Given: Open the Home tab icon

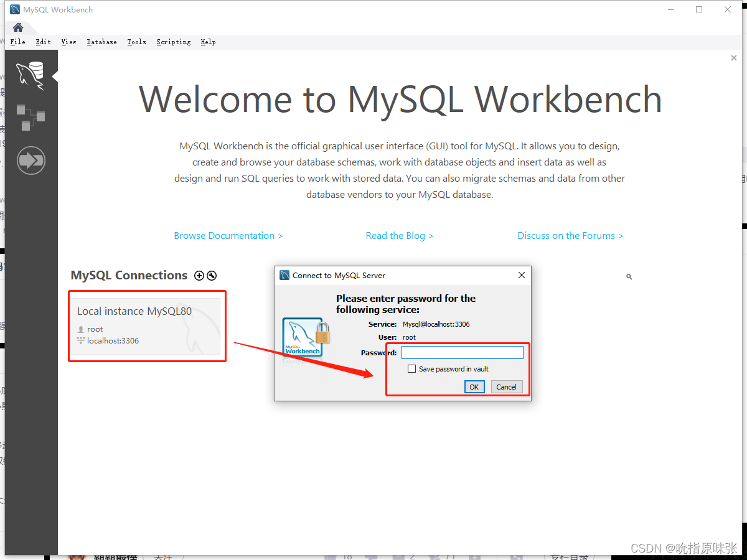Looking at the screenshot, I should click(x=18, y=27).
